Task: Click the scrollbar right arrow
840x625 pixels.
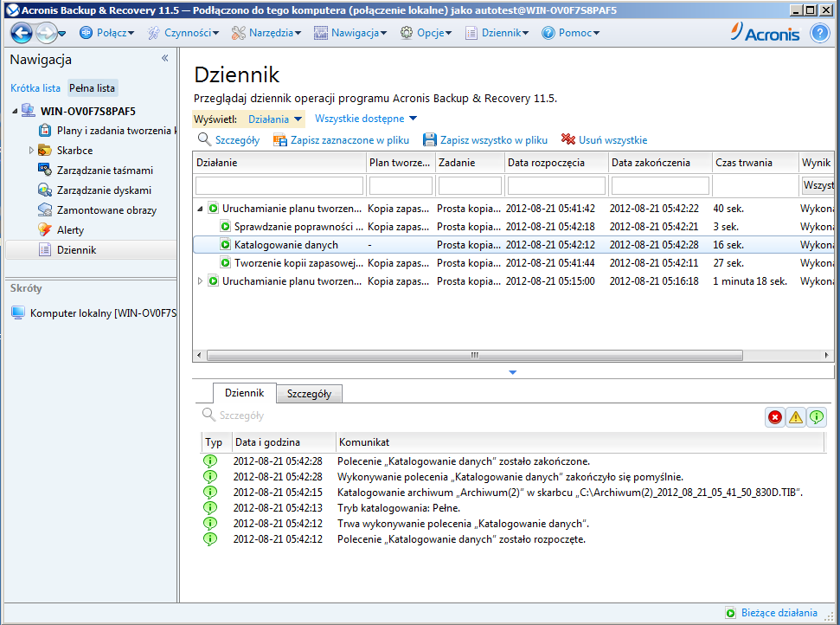Action: (x=826, y=355)
